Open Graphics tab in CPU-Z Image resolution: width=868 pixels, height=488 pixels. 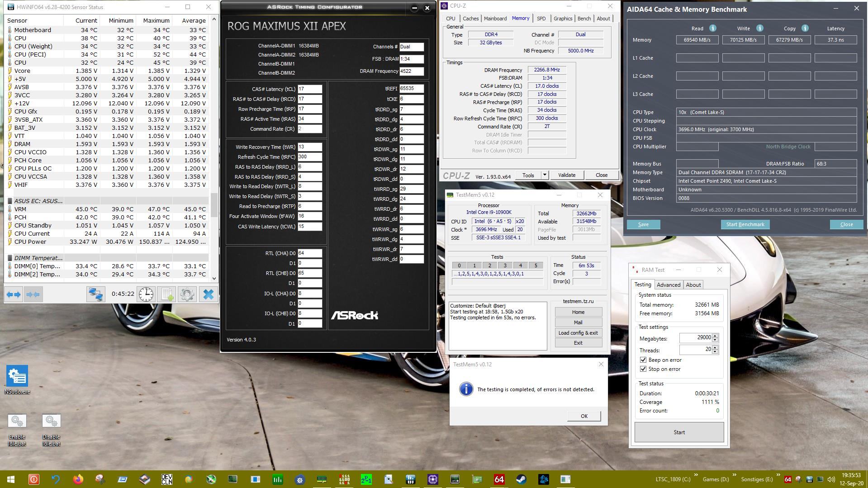563,19
